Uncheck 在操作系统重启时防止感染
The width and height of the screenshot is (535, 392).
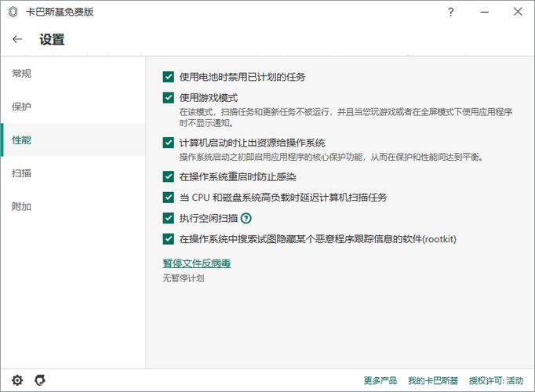click(168, 177)
